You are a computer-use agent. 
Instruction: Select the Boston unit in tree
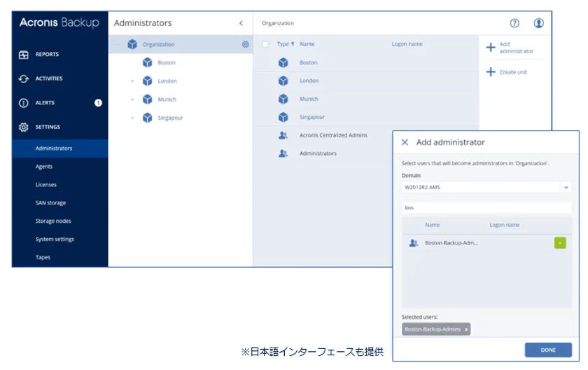(166, 63)
